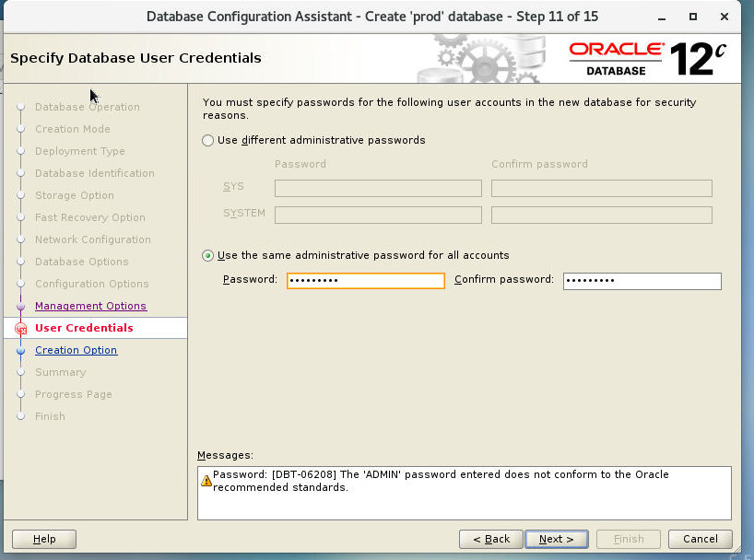The height and width of the screenshot is (560, 754).
Task: Click the shared Confirm password field
Action: coord(642,281)
